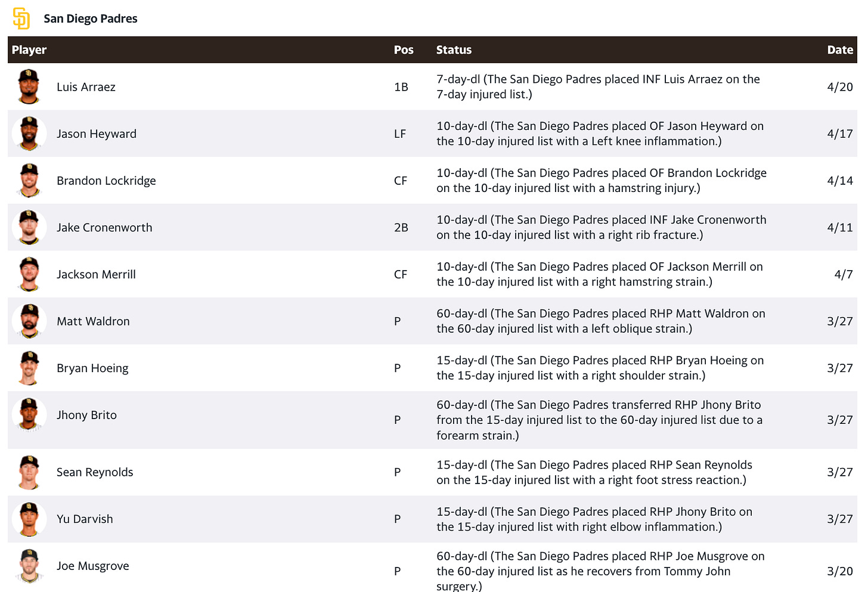Click Lockridge hamstring injury status text
Screen dimensions: 868x592
[x=602, y=181]
